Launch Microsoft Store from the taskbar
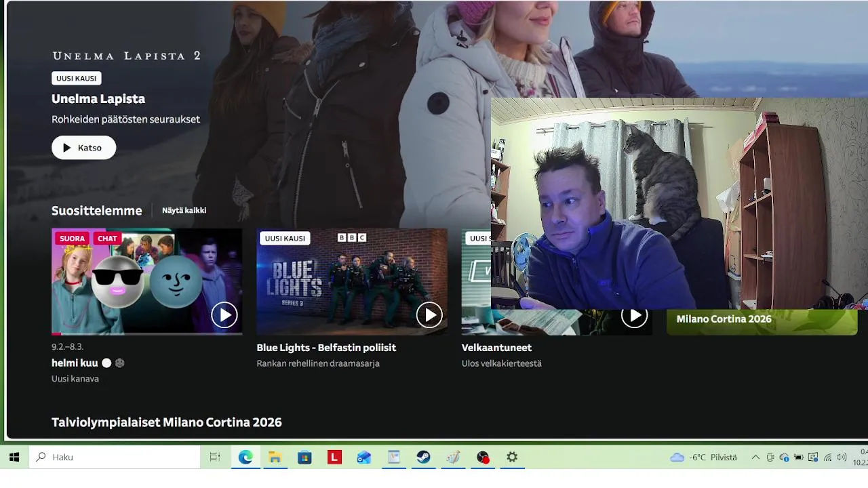Viewport: 868px width, 488px height. 304,457
